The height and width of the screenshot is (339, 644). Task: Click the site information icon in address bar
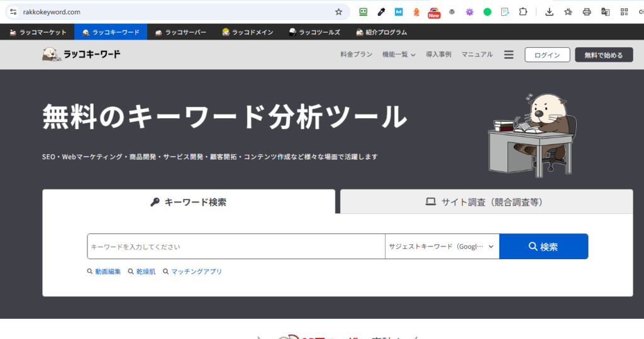point(13,12)
